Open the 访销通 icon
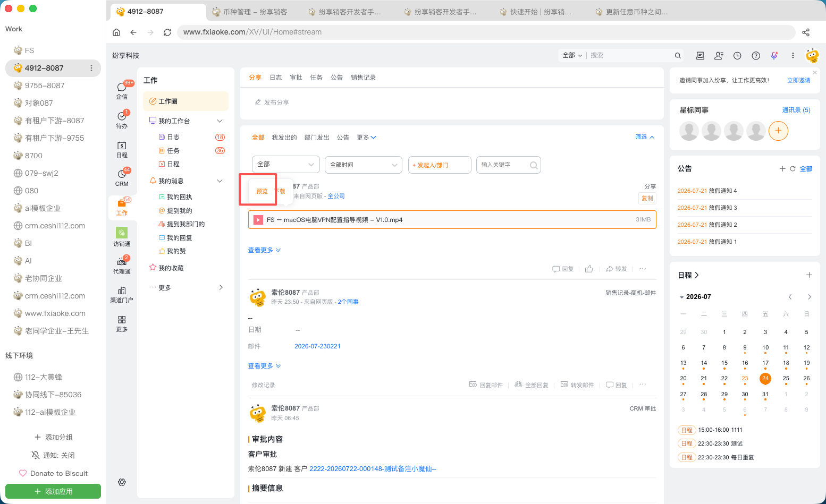 122,237
